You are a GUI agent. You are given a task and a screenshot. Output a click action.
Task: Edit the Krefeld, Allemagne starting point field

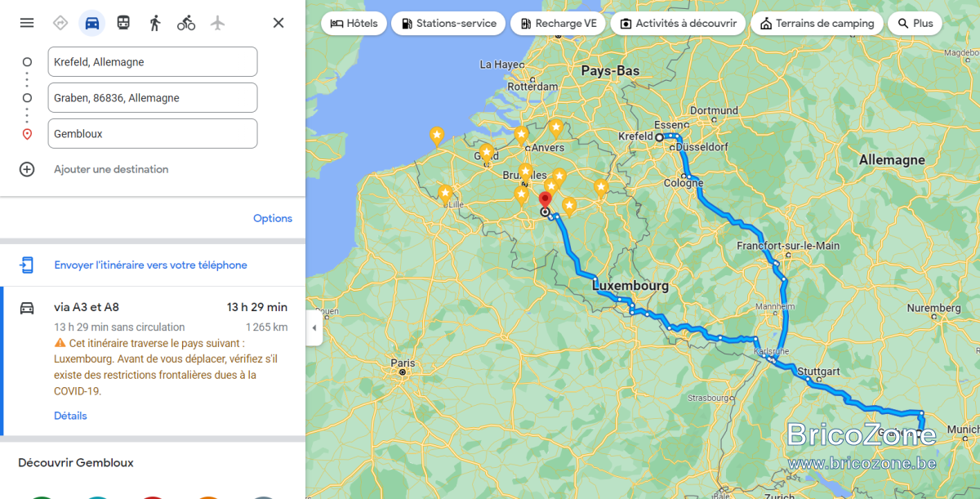(x=153, y=62)
